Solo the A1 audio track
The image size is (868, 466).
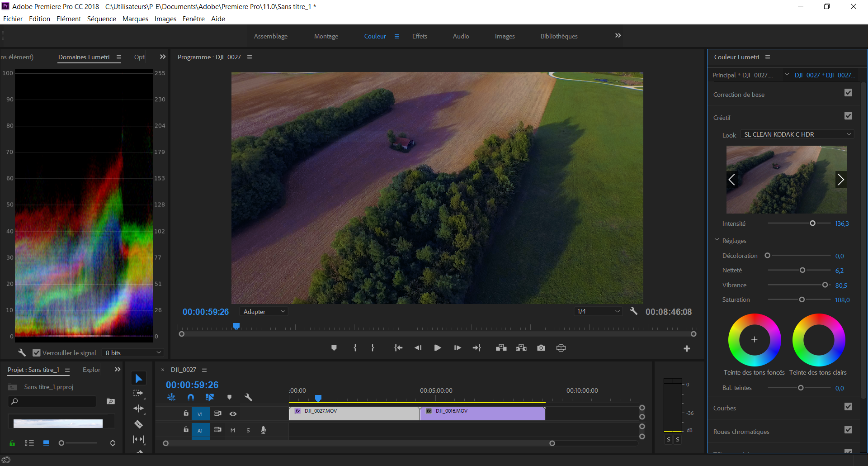(248, 430)
